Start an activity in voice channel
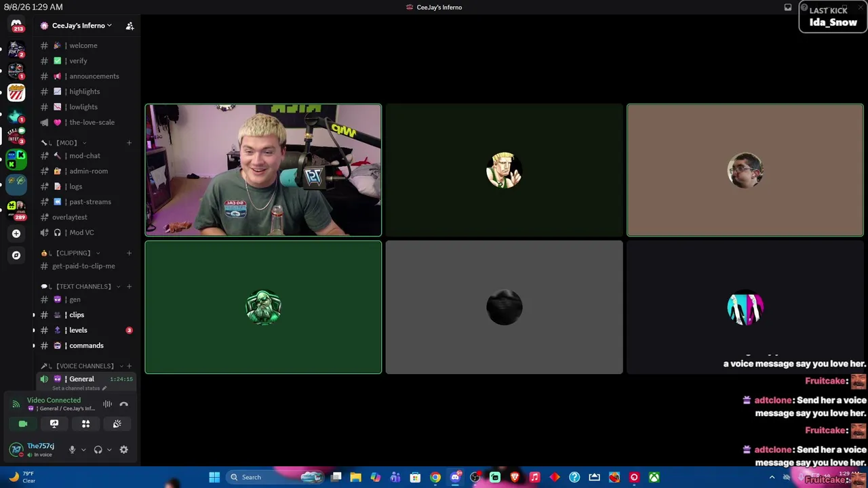Screen dimensions: 868x488 [x=85, y=424]
